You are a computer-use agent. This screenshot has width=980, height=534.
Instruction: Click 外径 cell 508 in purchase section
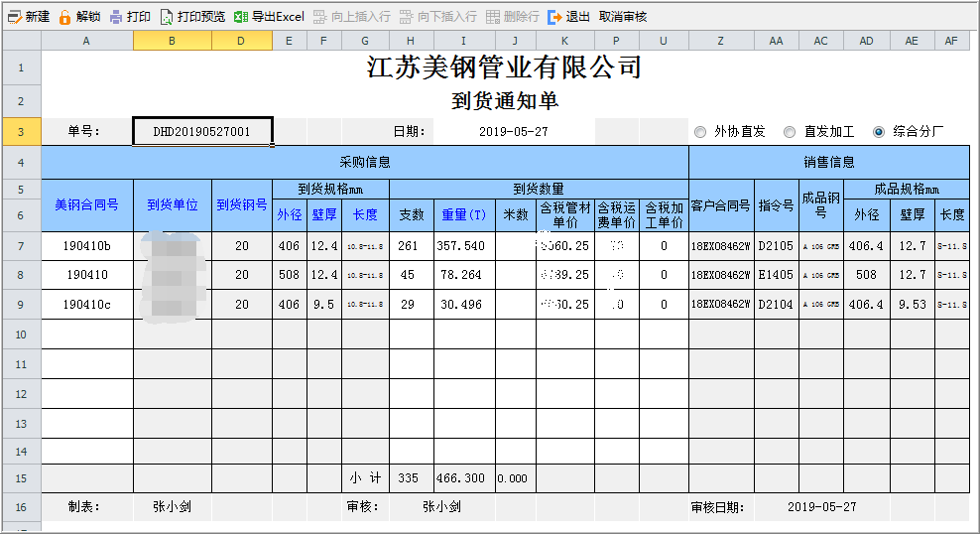289,275
